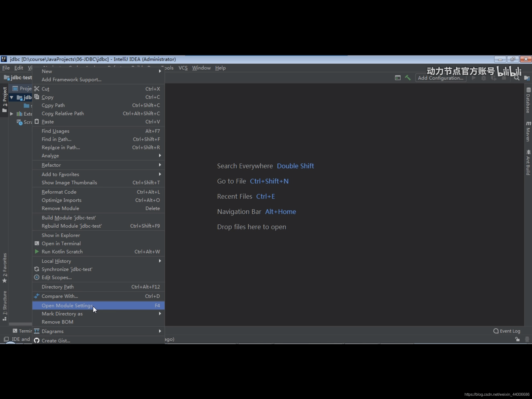Open the VCS menu
This screenshot has height=399, width=532.
coord(183,68)
